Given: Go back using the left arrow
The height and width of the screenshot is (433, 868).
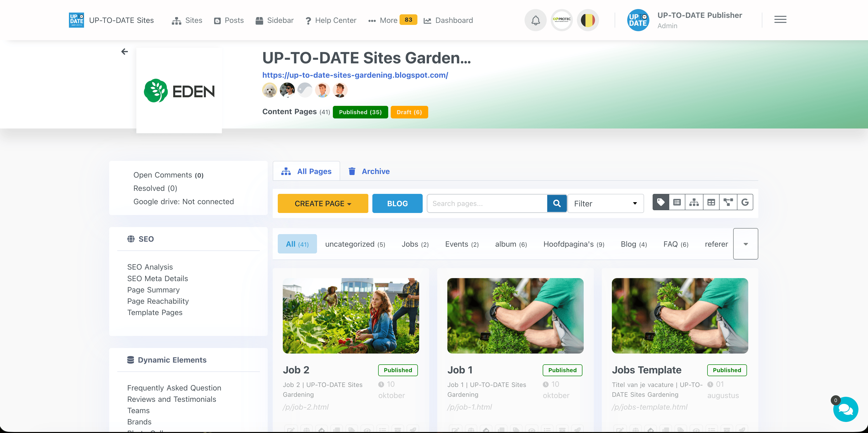Looking at the screenshot, I should (124, 52).
